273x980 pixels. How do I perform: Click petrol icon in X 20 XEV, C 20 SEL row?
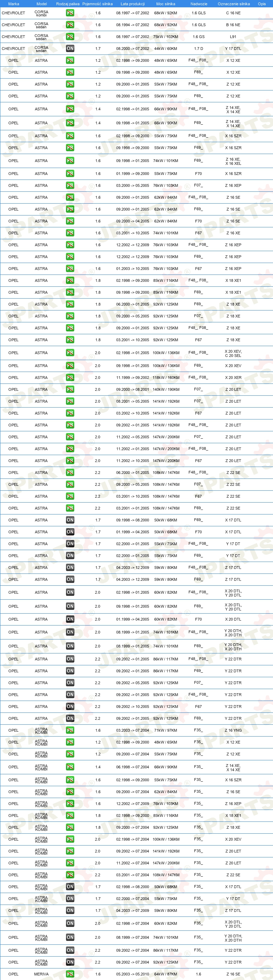(70, 353)
